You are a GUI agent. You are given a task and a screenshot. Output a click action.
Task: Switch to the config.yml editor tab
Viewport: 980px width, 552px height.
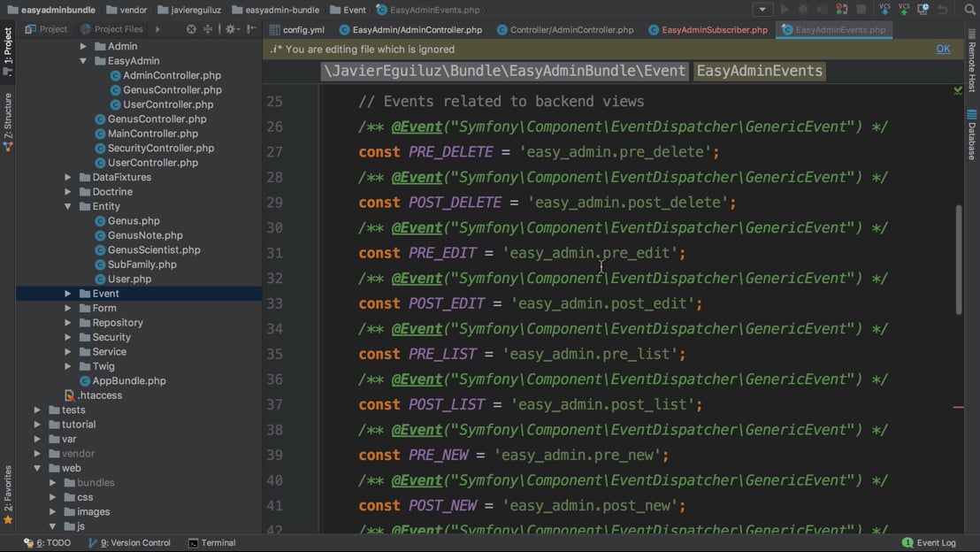[297, 29]
